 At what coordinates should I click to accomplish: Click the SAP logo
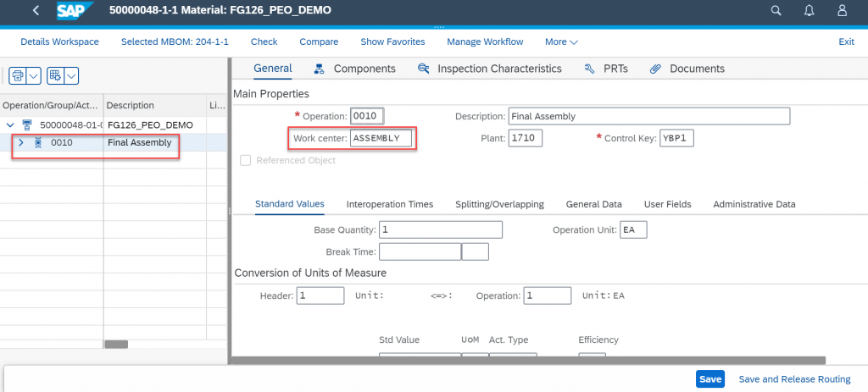[77, 10]
